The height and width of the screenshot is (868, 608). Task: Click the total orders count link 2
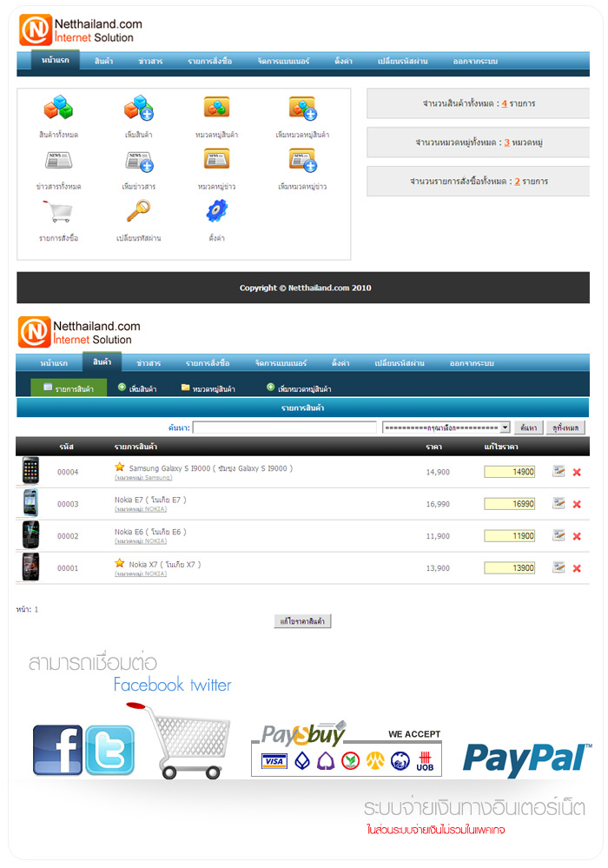[518, 182]
